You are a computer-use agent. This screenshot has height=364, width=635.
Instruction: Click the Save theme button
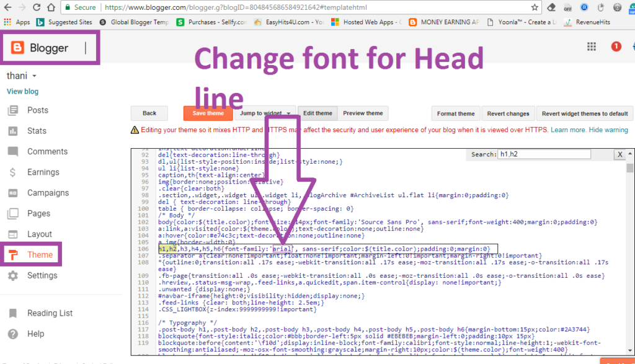coord(208,113)
